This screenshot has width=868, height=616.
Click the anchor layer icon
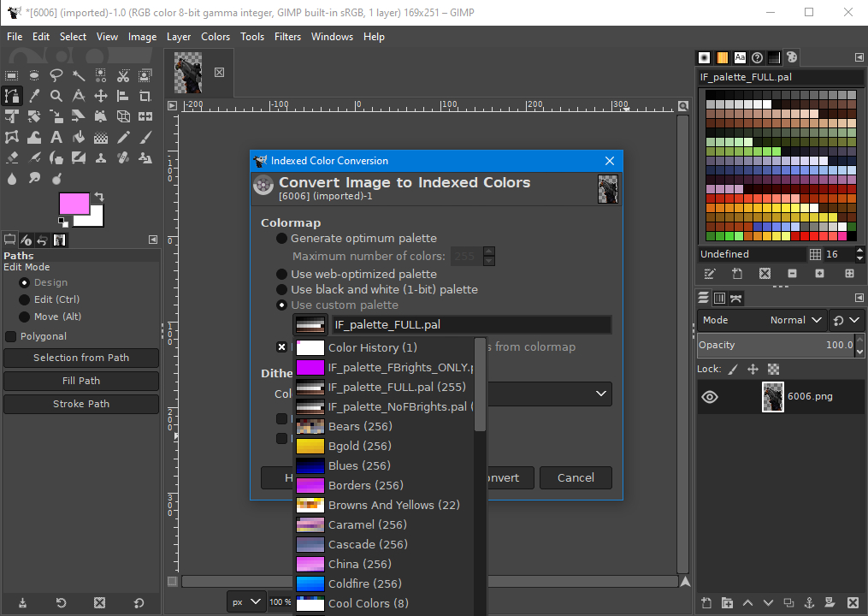point(809,602)
